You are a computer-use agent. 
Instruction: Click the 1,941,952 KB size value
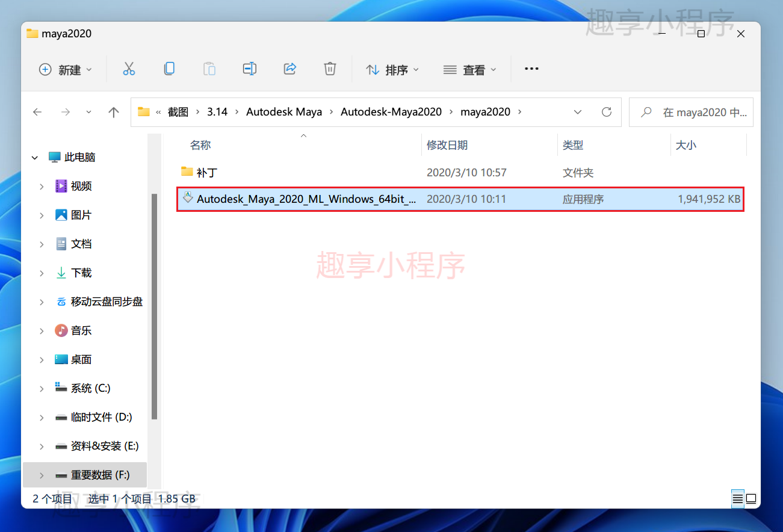coord(709,199)
